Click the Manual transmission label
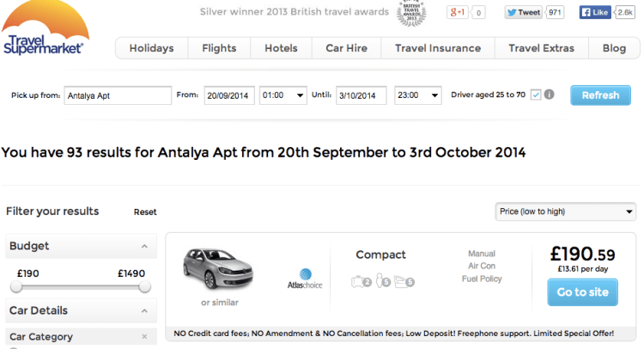The image size is (644, 349). point(482,254)
